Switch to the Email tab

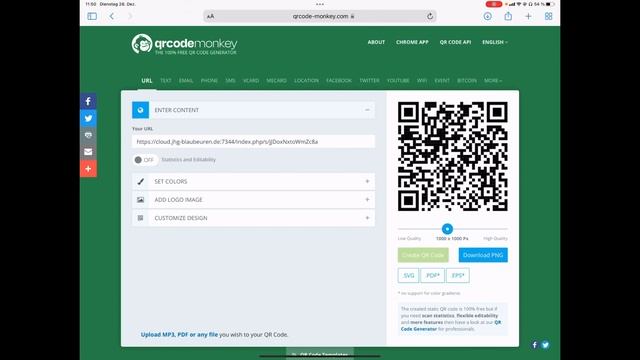[x=186, y=80]
